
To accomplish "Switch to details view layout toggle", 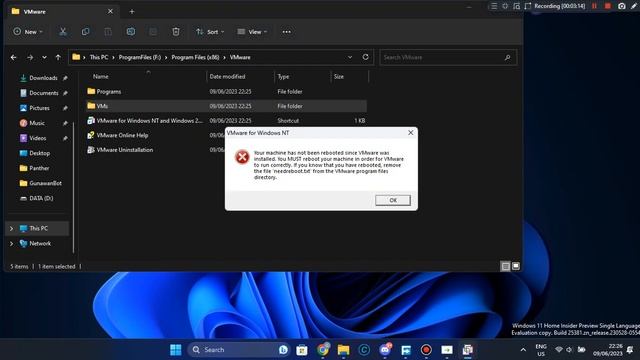I will (x=505, y=267).
